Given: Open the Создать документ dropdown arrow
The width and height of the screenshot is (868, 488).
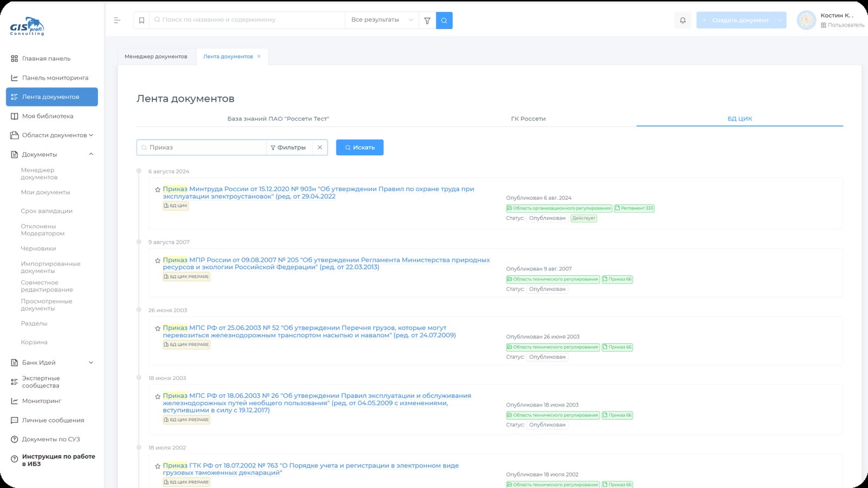Looking at the screenshot, I should tap(780, 20).
